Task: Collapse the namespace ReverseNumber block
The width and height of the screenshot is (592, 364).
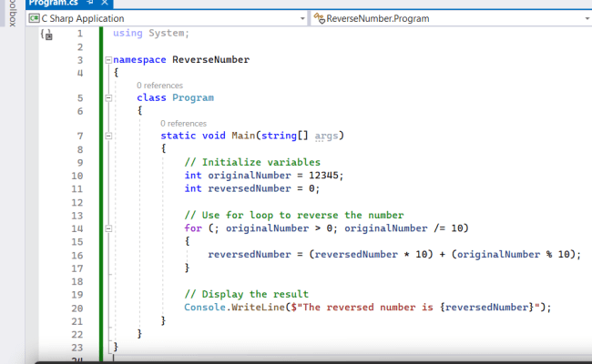Action: click(108, 60)
